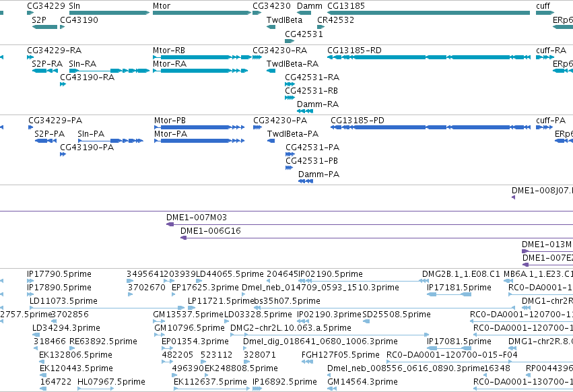This screenshot has width=573, height=392.
Task: Select the EP01354.3prime EST label
Action: pyautogui.click(x=195, y=341)
